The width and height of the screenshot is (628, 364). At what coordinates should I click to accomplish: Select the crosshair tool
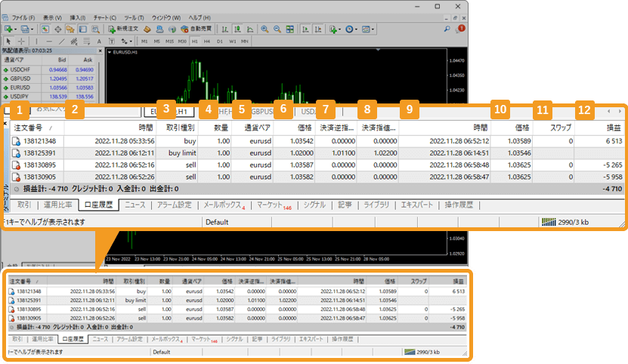(21, 42)
